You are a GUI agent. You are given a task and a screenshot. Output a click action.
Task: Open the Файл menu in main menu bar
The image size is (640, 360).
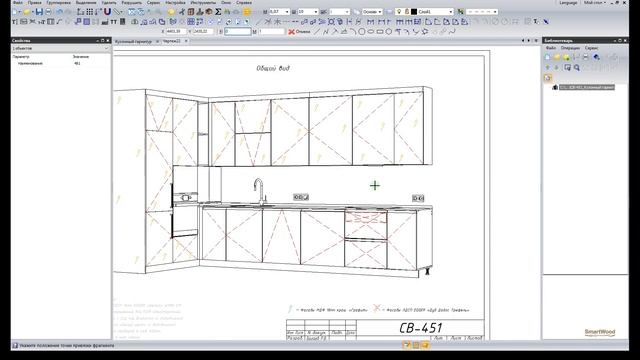pyautogui.click(x=18, y=2)
